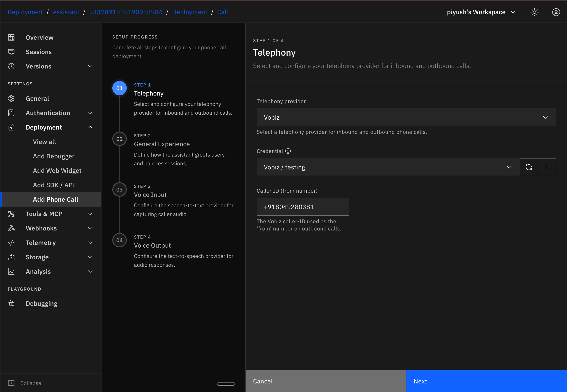Click the Collapse sidebar icon
The height and width of the screenshot is (392, 567).
click(x=11, y=383)
